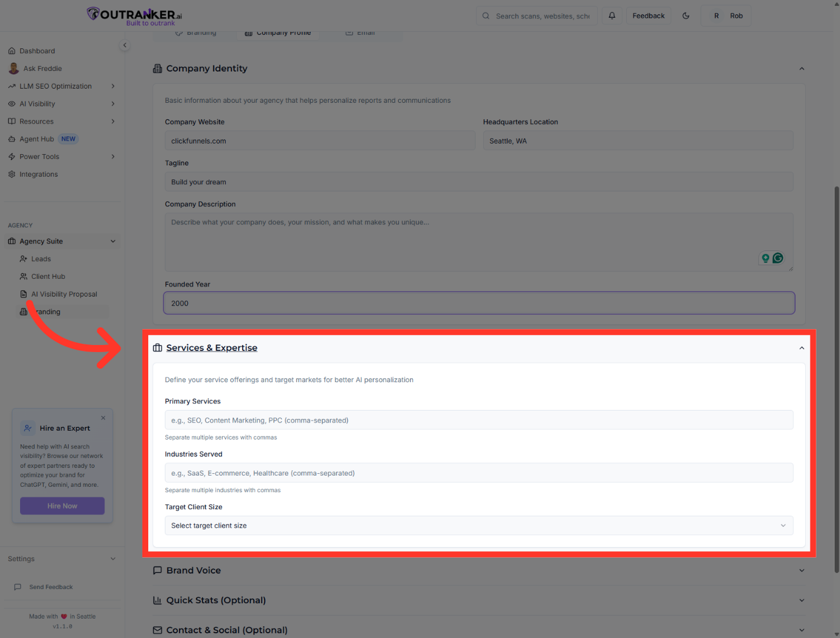This screenshot has width=840, height=638.
Task: Click the 'Basic information about your agency' description
Action: point(308,100)
